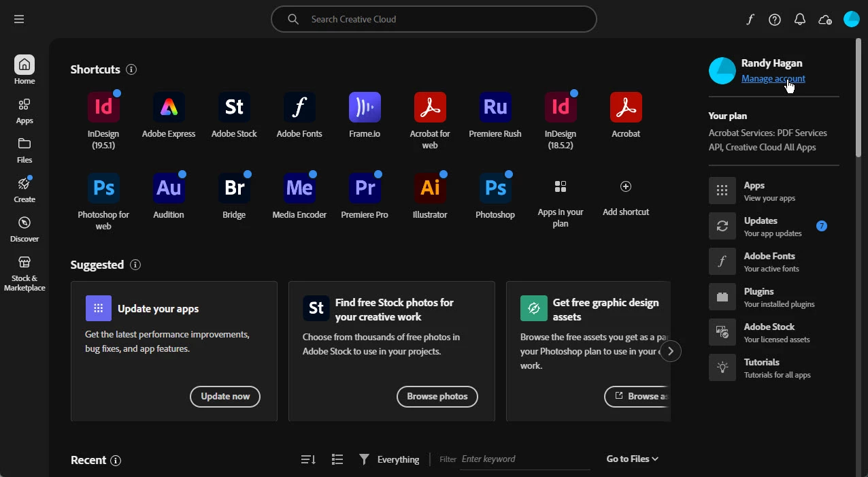
Task: Open the Everything filter dropdown
Action: tap(389, 460)
